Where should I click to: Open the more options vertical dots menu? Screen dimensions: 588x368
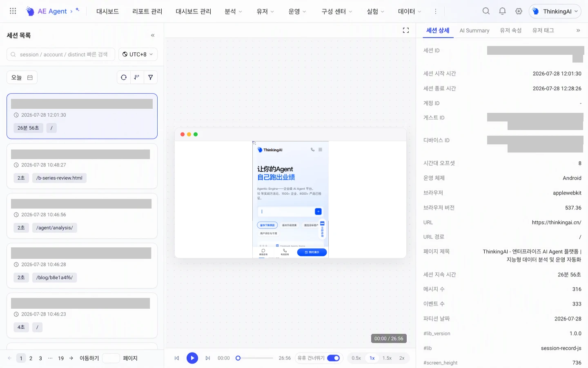pos(436,11)
